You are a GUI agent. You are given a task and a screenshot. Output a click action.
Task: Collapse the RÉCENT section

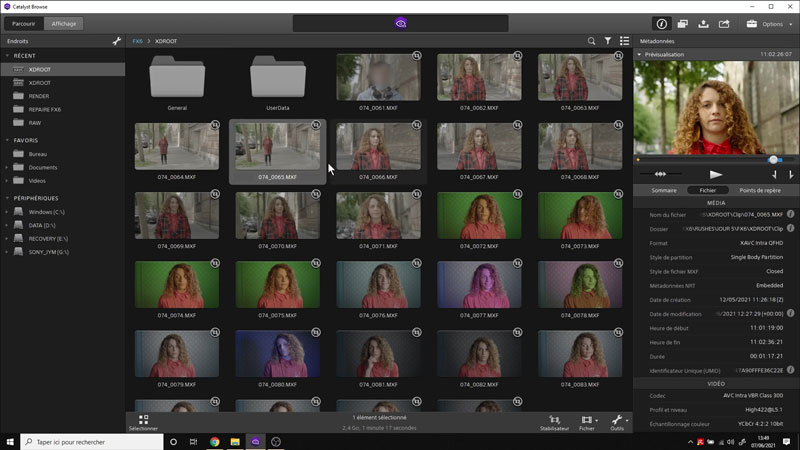pyautogui.click(x=8, y=56)
